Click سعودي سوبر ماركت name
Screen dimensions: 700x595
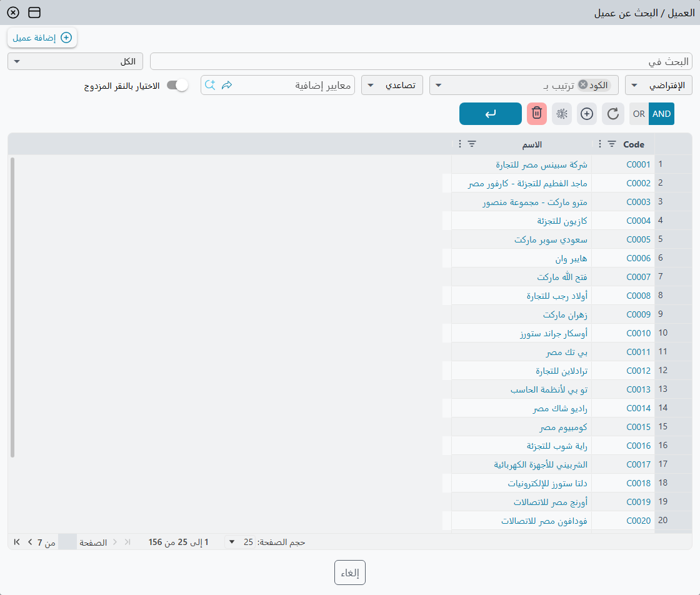point(551,240)
